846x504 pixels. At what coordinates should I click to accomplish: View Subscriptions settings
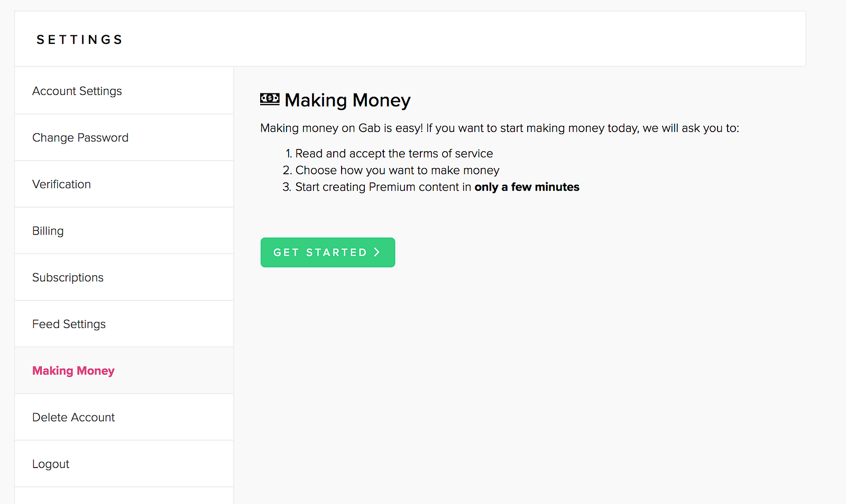124,277
